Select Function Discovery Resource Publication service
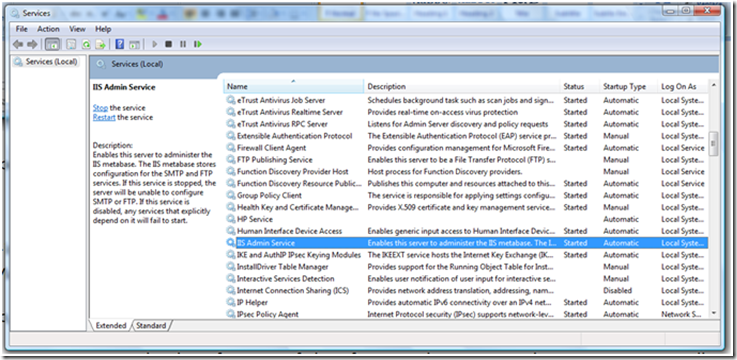 pos(466,183)
